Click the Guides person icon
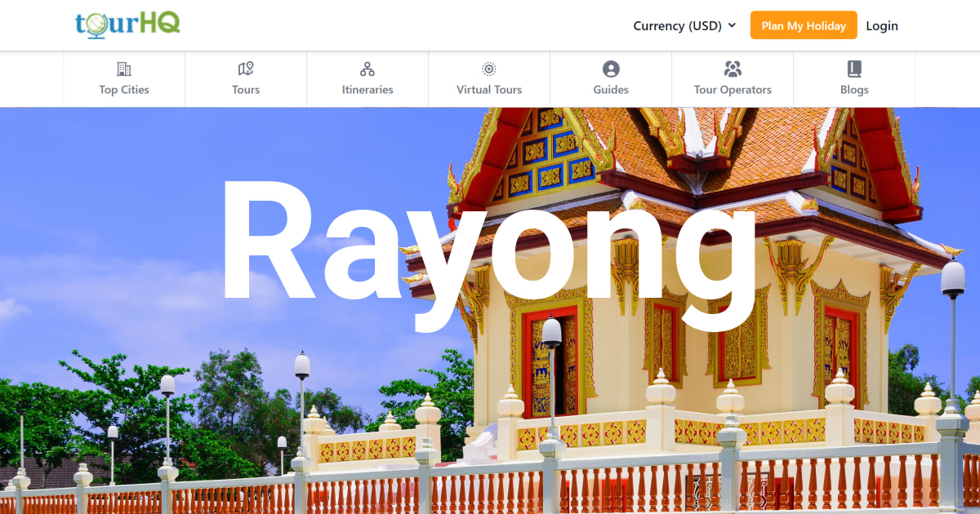980x514 pixels. point(610,69)
